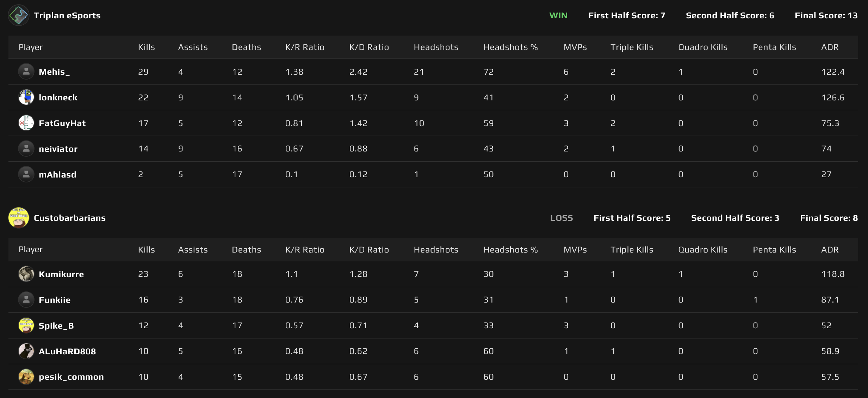Screen dimensions: 868x398
Task: Sort by the ADR column header
Action: pyautogui.click(x=830, y=47)
